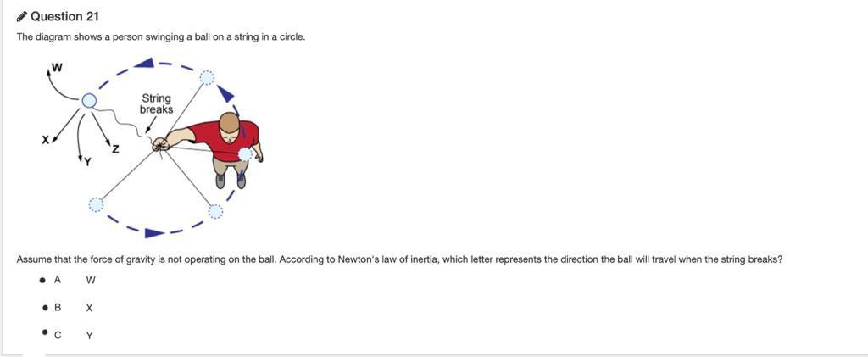Select answer option B bullet

coord(42,307)
